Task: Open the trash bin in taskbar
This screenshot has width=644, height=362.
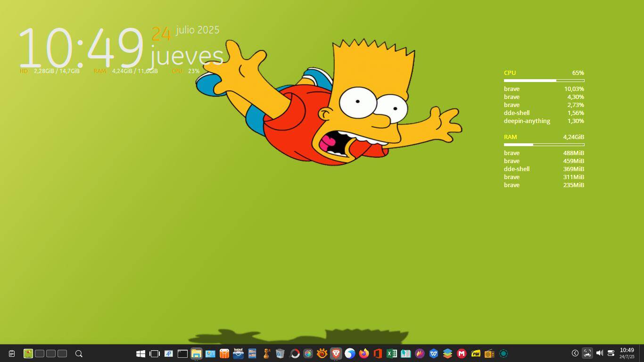Action: 280,354
